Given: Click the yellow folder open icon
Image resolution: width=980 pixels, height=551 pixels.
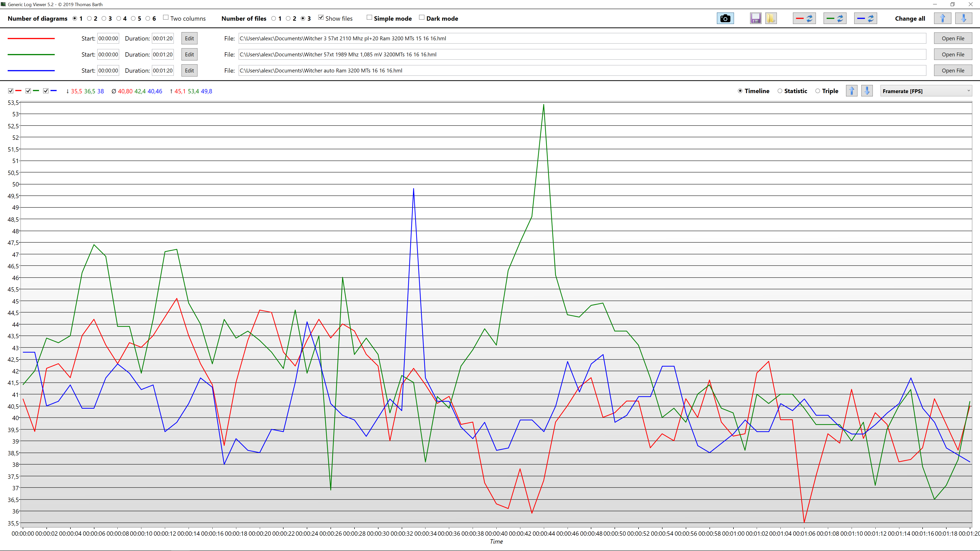Looking at the screenshot, I should [771, 18].
